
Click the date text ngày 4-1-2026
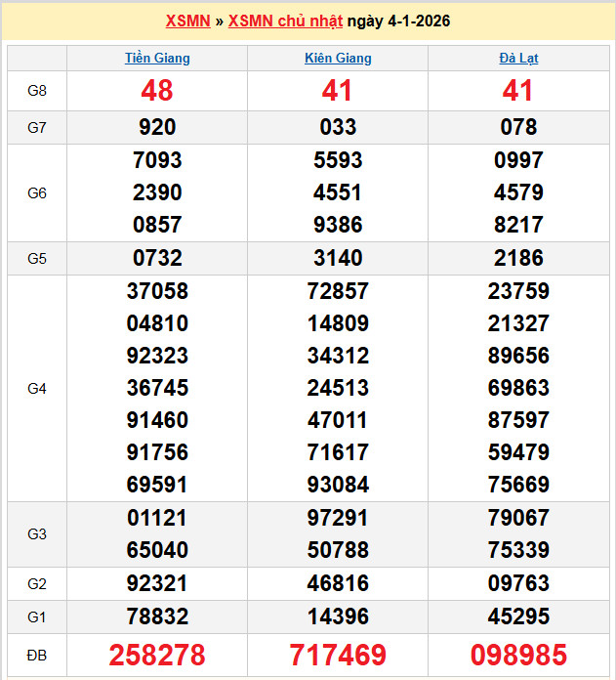coord(399,21)
